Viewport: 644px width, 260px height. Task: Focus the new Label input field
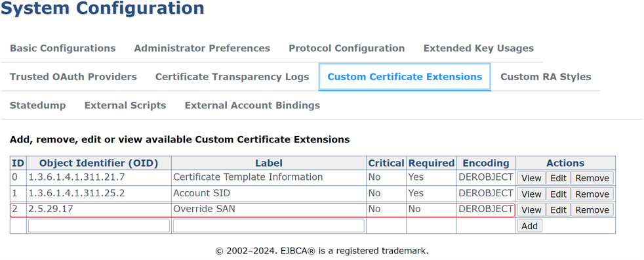coord(269,225)
